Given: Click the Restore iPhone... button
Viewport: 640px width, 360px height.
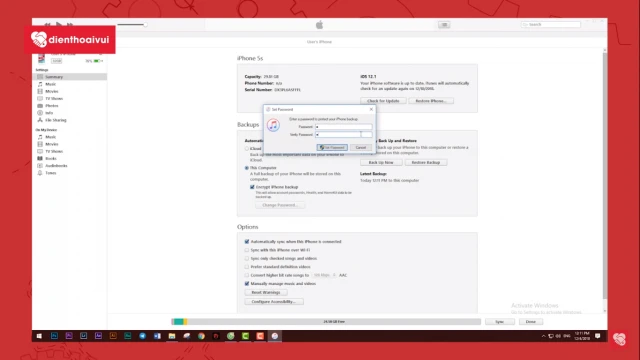Looking at the screenshot, I should 431,101.
